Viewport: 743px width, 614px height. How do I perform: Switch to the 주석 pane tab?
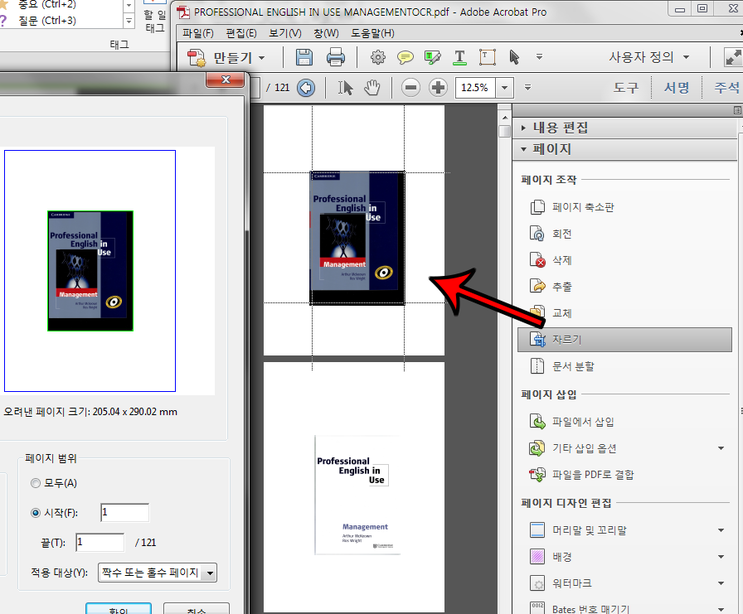click(726, 88)
